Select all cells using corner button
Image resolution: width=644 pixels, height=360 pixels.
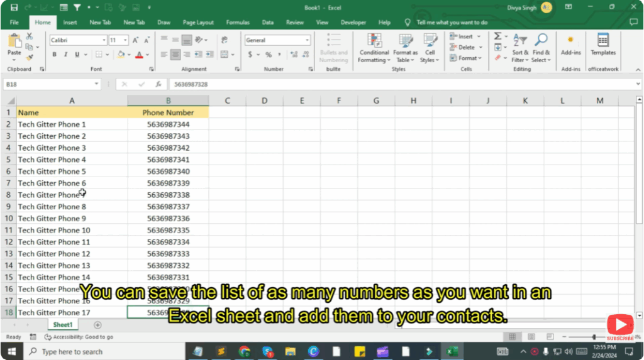[x=9, y=101]
